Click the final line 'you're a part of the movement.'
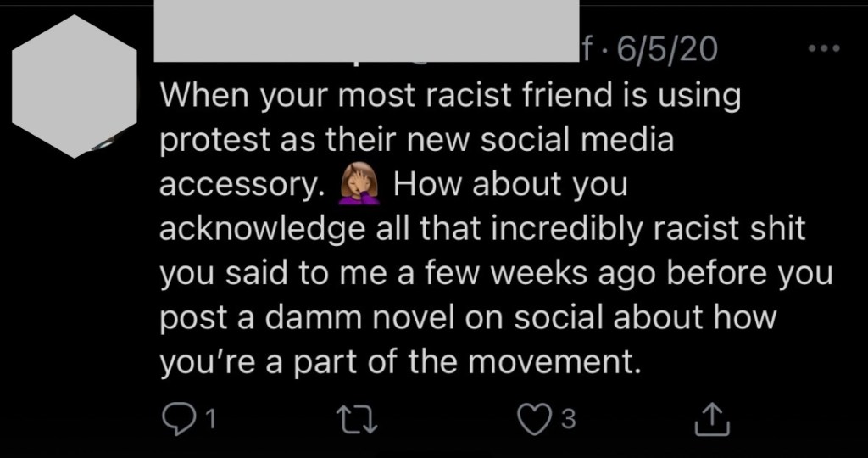 click(398, 364)
